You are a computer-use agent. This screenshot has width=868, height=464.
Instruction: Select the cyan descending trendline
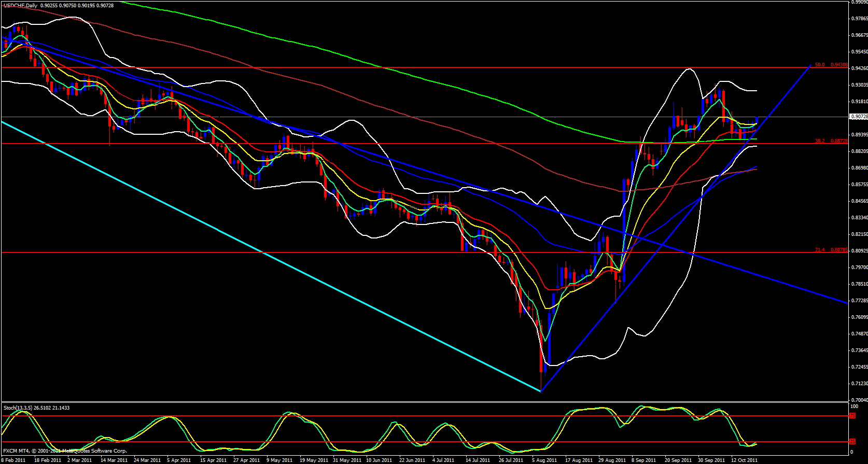click(259, 250)
